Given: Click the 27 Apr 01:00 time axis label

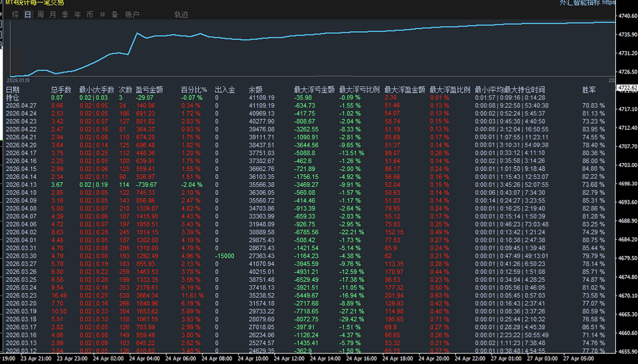Looking at the screenshot, I should [x=506, y=359].
